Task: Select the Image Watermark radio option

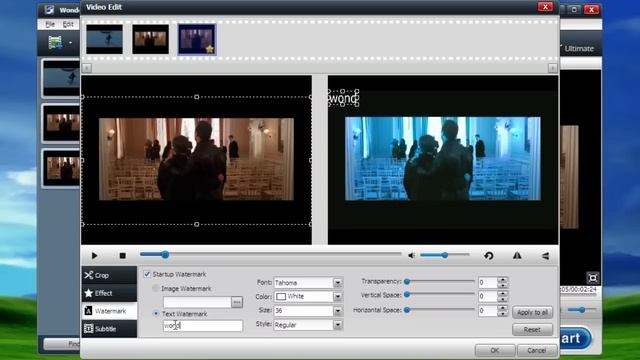Action: 156,288
